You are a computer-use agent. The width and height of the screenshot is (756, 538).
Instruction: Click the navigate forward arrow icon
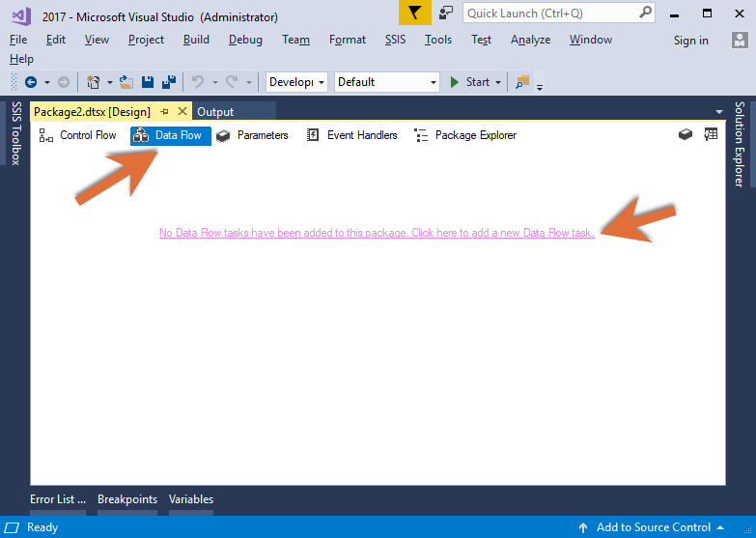[64, 82]
